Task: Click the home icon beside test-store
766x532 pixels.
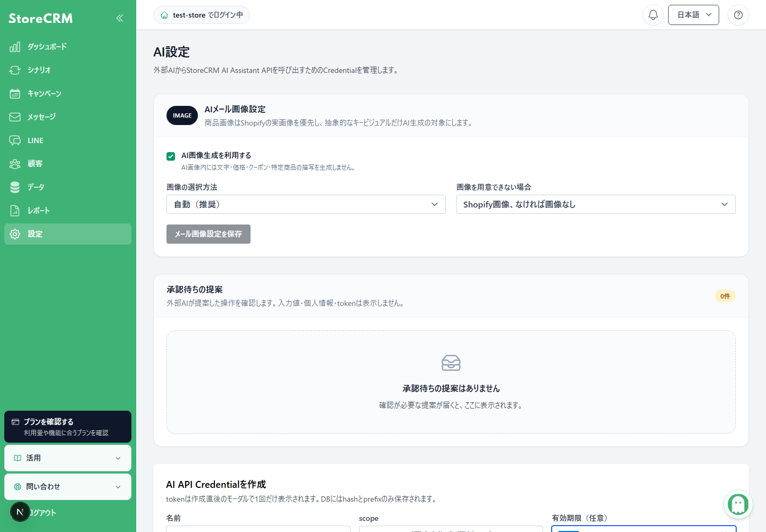Action: point(164,15)
